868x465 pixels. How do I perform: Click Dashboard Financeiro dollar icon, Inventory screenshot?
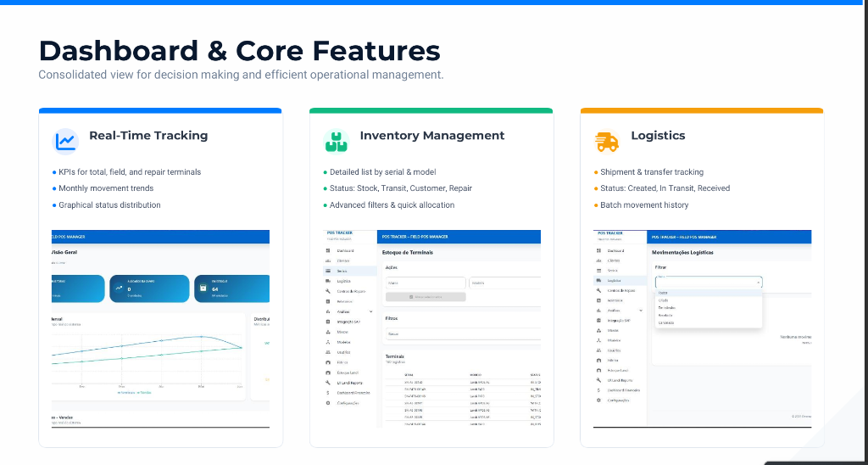(x=328, y=393)
